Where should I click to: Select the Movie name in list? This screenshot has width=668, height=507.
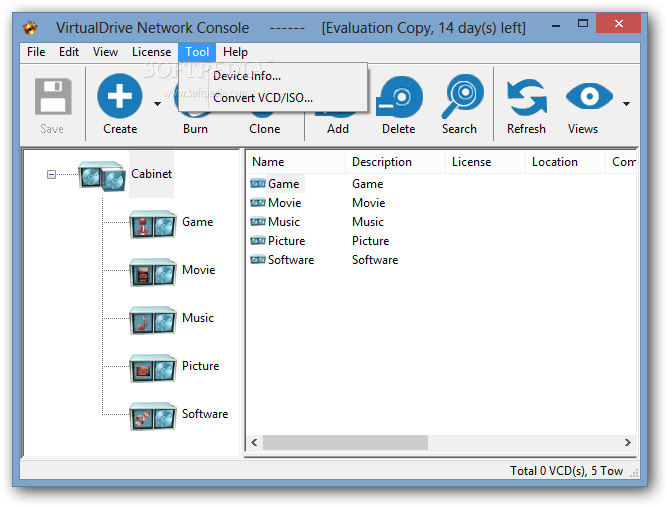(x=285, y=203)
